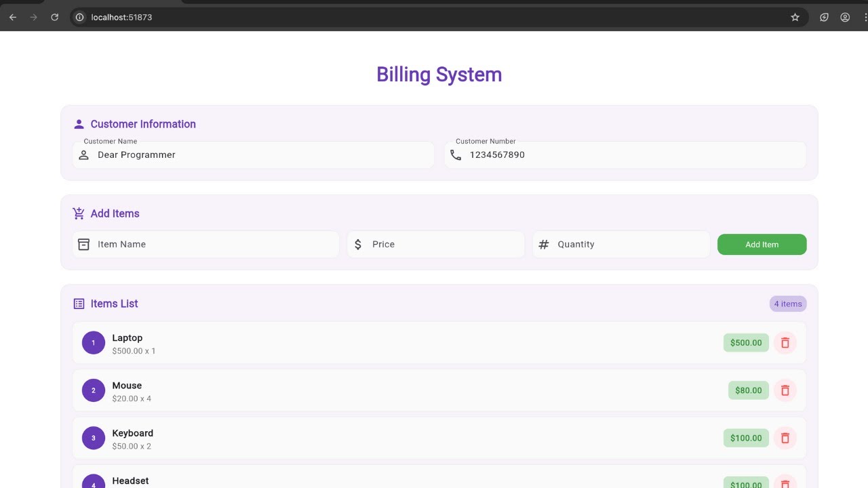Click the Billing System heading
This screenshot has width=868, height=488.
pos(439,74)
